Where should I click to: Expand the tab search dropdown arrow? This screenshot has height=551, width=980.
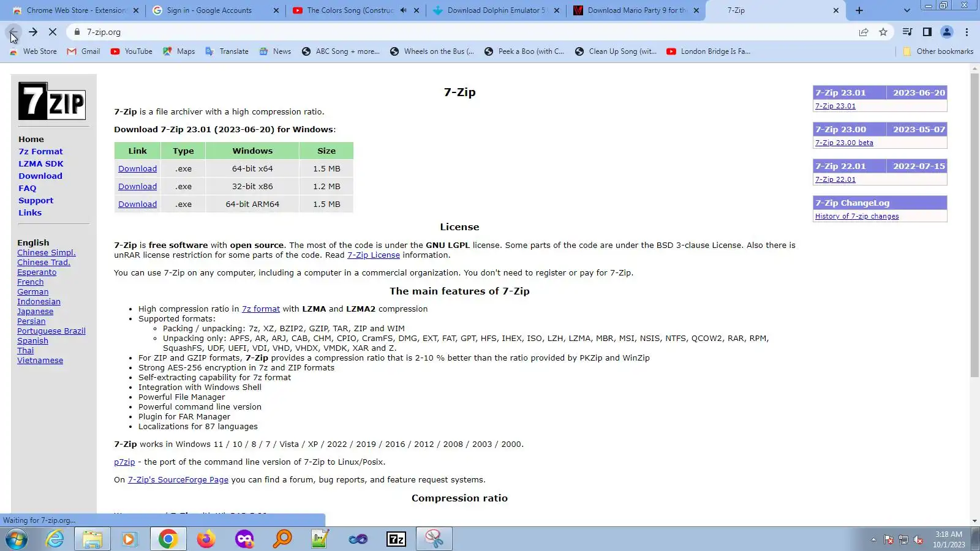907,10
